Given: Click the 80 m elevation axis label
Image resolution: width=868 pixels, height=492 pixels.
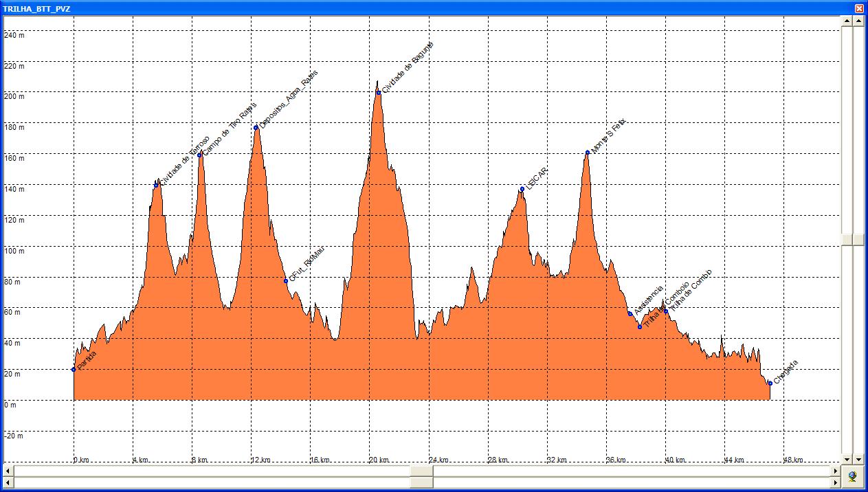Looking at the screenshot, I should pyautogui.click(x=12, y=282).
